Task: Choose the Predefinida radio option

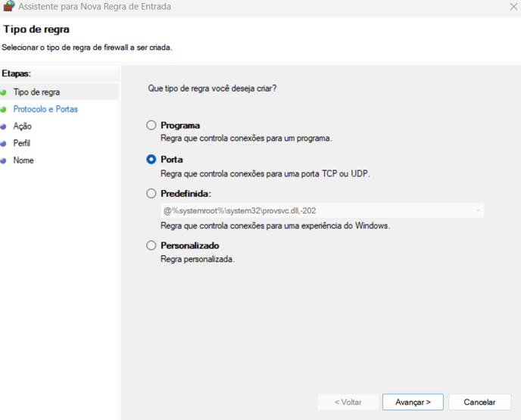Action: pos(151,194)
